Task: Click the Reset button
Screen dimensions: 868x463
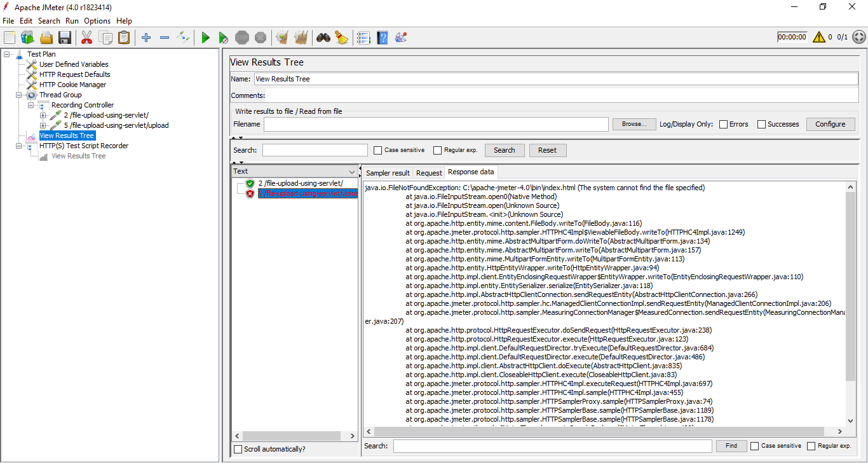Action: click(x=547, y=150)
